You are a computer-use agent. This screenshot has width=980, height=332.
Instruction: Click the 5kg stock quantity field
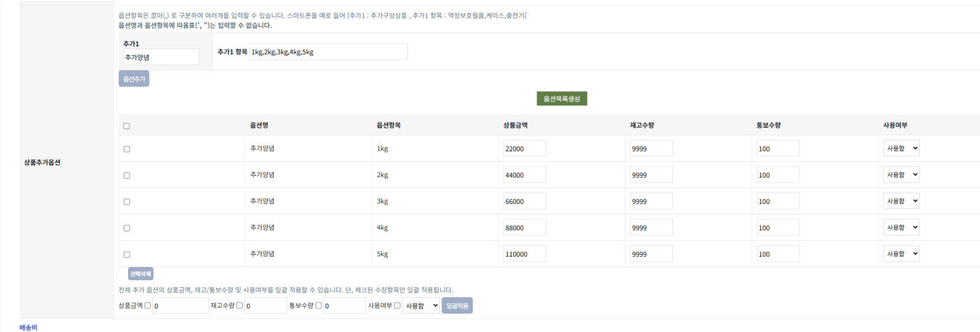pyautogui.click(x=650, y=254)
